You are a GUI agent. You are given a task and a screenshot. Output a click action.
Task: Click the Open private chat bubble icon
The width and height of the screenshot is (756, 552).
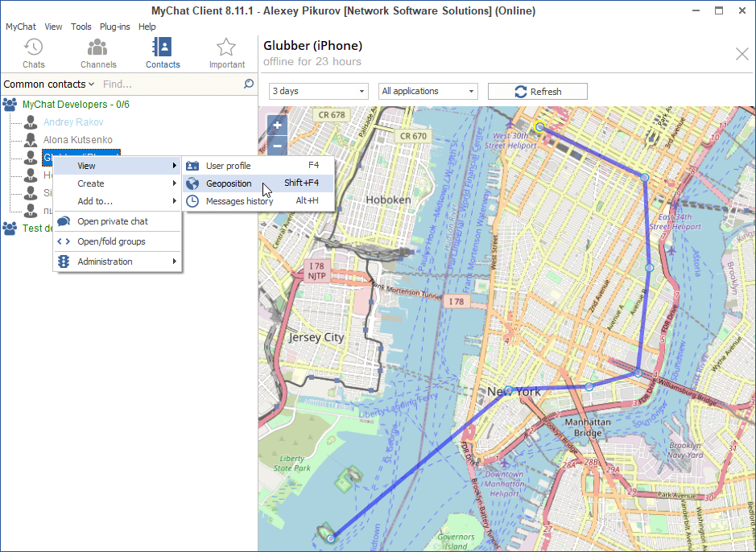tap(65, 221)
